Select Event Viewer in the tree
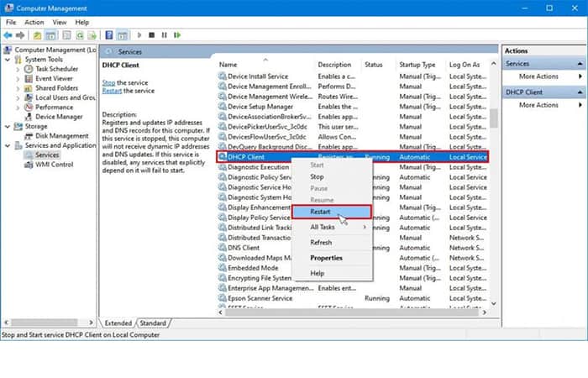This screenshot has width=588, height=378. 54,79
